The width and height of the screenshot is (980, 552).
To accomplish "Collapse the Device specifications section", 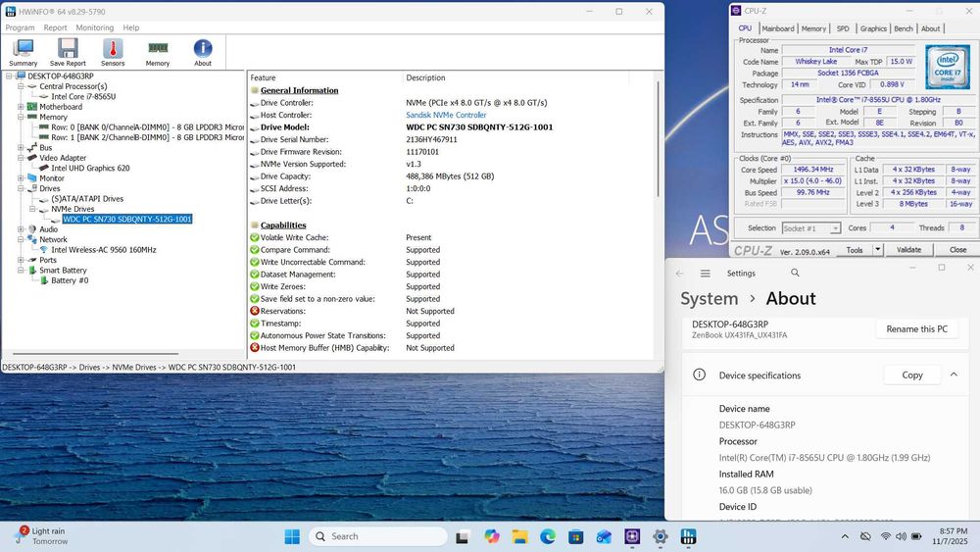I will pos(954,375).
